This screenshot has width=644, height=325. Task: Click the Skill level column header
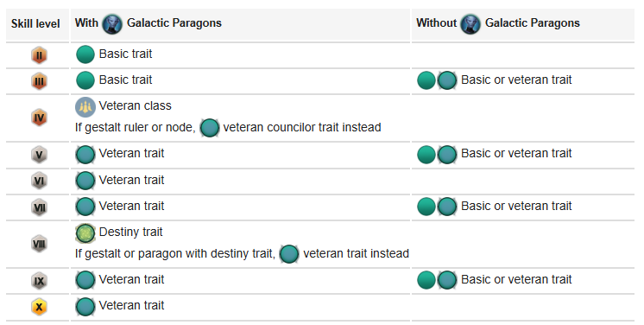pos(35,24)
